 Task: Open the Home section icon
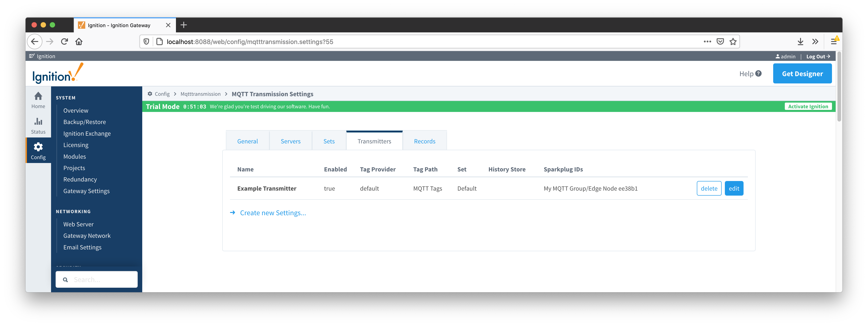[x=38, y=100]
